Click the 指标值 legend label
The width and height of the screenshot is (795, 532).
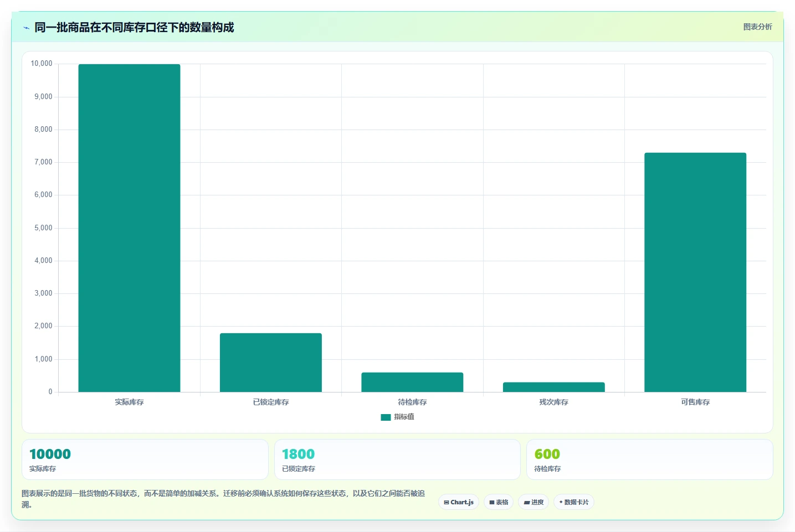tap(404, 417)
